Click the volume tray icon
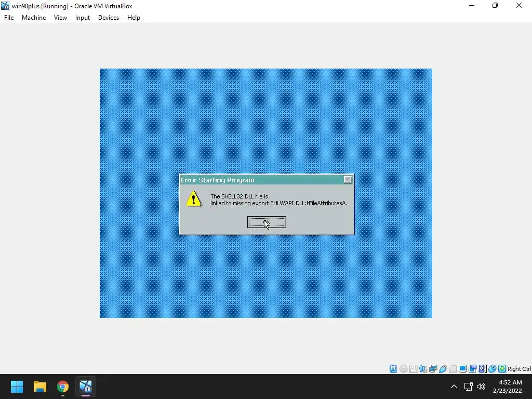This screenshot has width=532, height=399. [481, 387]
